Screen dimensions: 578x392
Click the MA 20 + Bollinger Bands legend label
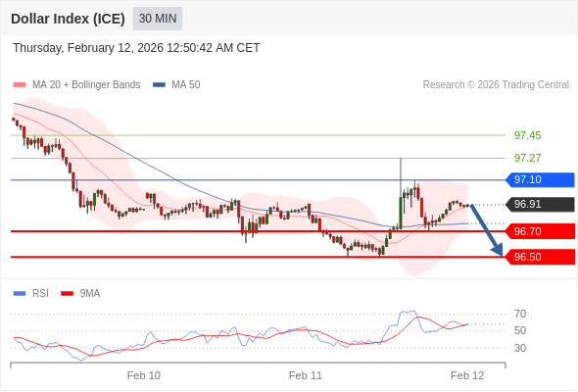coord(86,85)
